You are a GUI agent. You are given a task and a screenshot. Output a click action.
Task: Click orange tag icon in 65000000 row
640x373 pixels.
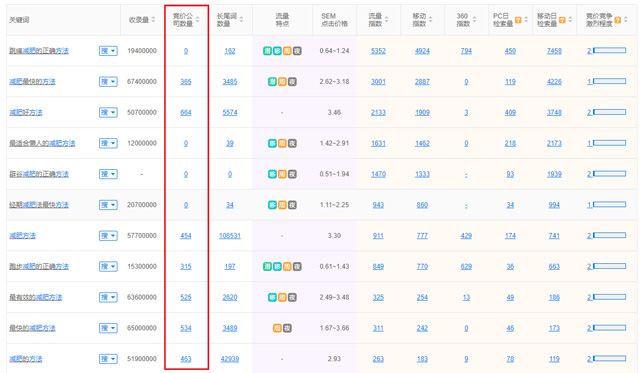tap(277, 328)
